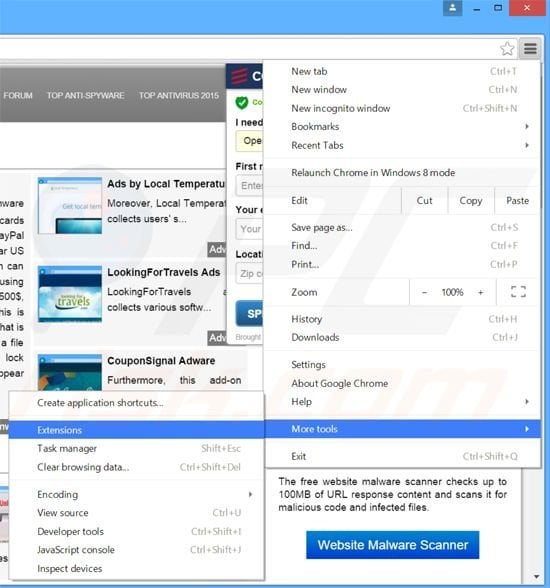This screenshot has height=588, width=550.
Task: Click the page scrollbar down arrow
Action: 536,576
